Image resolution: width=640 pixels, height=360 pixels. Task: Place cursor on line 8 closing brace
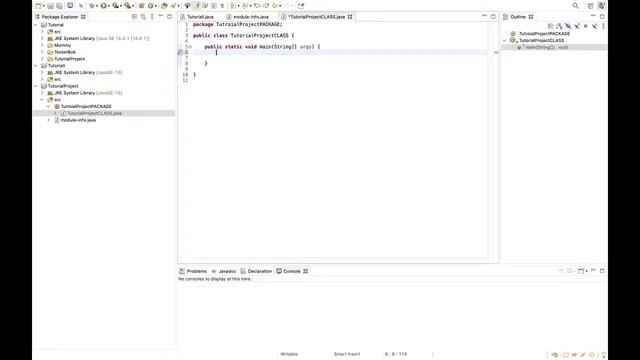206,63
